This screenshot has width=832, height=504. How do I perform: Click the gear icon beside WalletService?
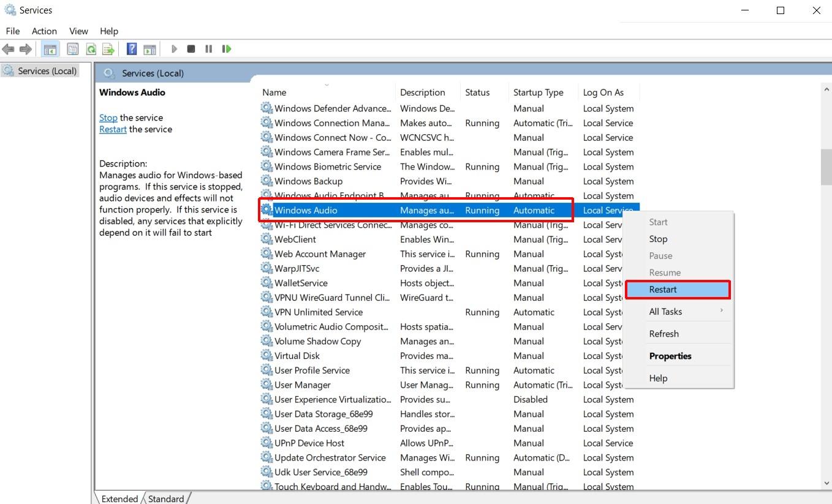click(267, 283)
